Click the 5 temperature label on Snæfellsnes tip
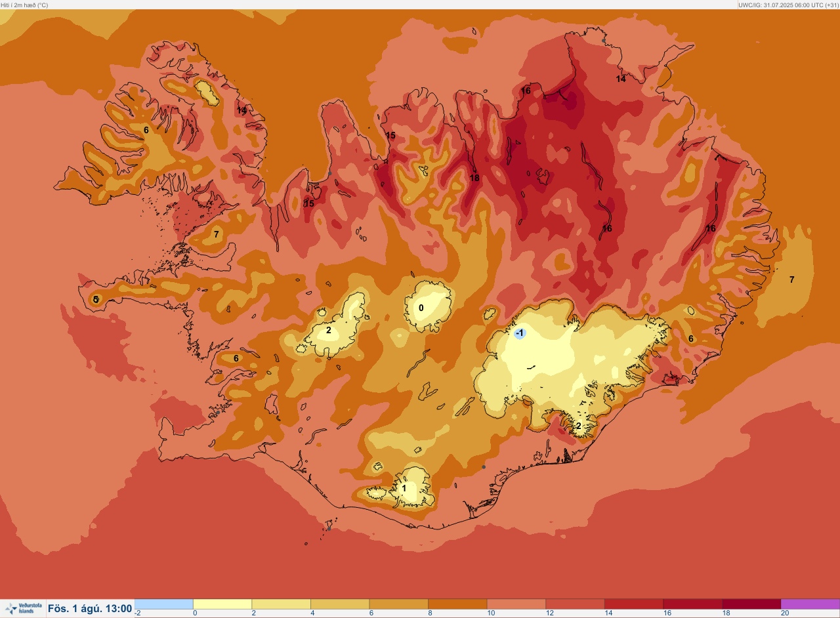This screenshot has width=840, height=618. pos(96,299)
